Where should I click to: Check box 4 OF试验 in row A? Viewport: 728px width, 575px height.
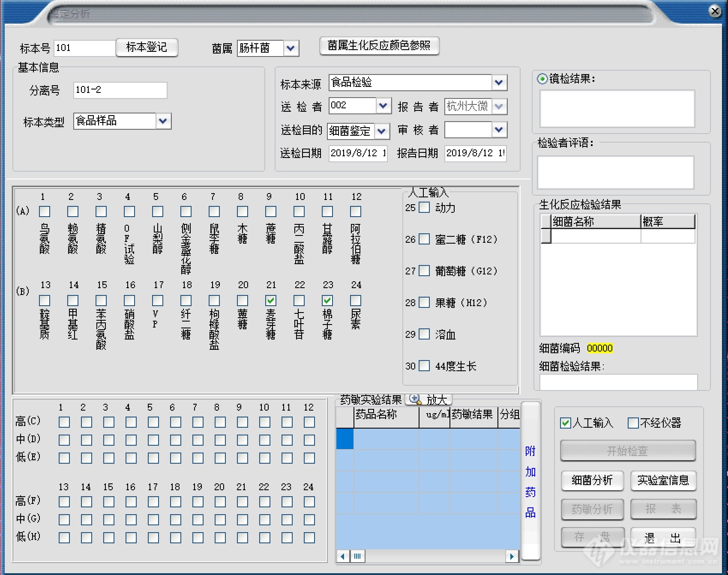(129, 212)
